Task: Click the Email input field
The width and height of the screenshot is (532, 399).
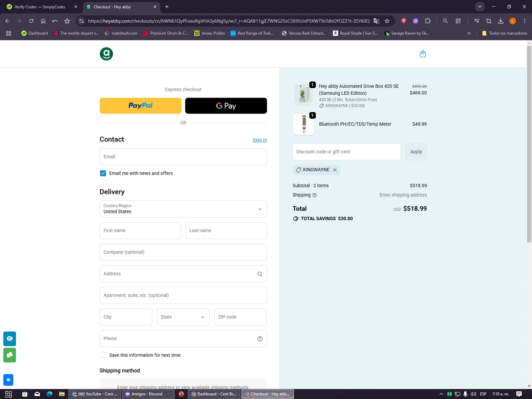Action: [183, 157]
